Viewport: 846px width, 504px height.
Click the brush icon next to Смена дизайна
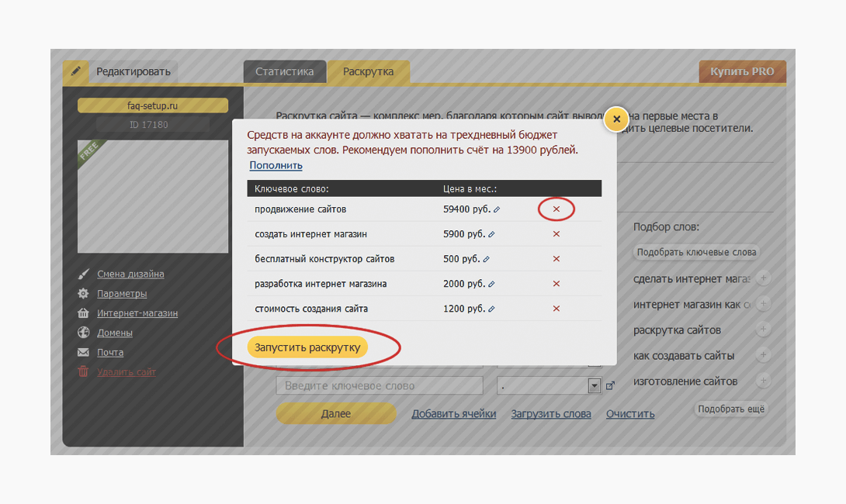coord(83,274)
